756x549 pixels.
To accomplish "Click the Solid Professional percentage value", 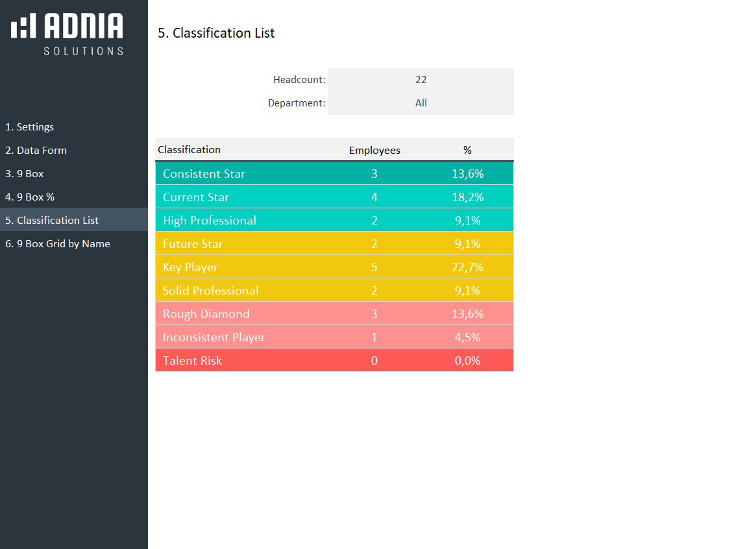I will [x=467, y=291].
